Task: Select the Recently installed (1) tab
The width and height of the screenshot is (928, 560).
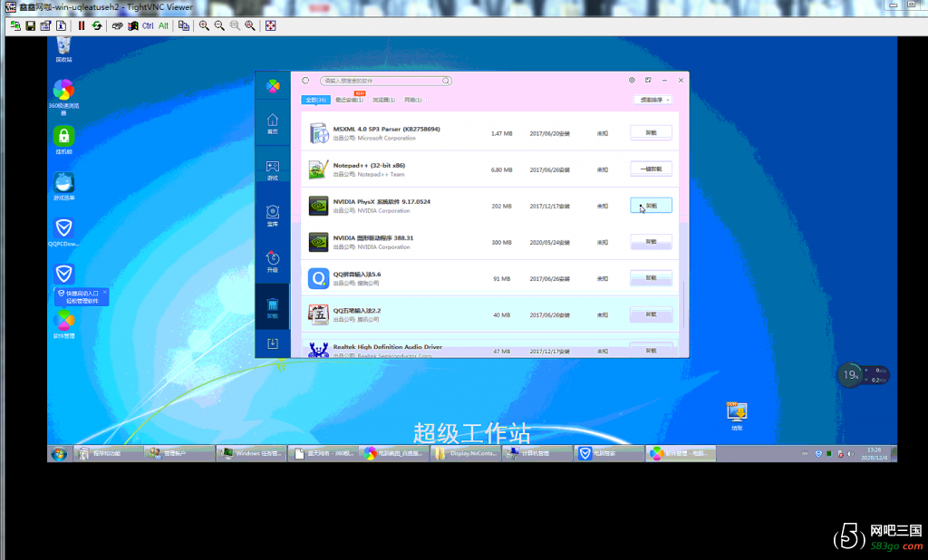Action: click(349, 100)
